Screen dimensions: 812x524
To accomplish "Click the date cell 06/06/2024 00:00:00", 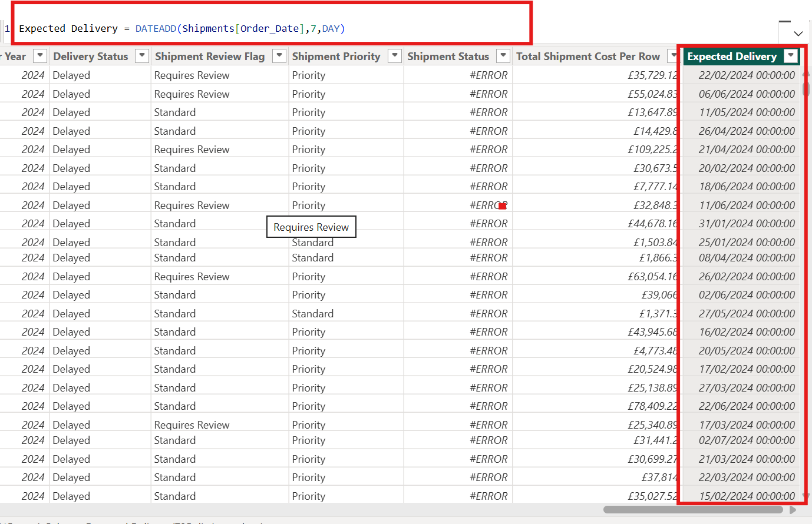I will point(747,94).
